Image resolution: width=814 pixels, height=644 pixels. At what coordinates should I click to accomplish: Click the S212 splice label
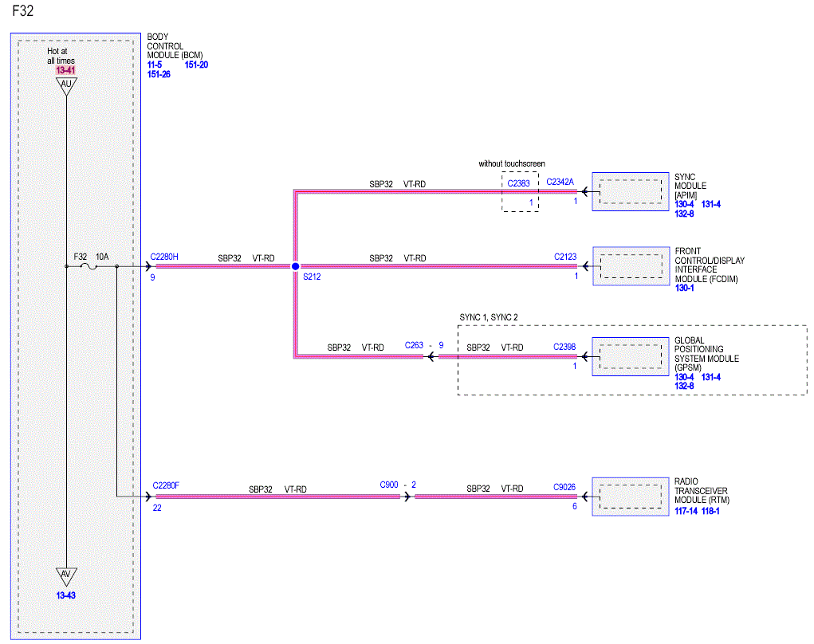point(312,277)
